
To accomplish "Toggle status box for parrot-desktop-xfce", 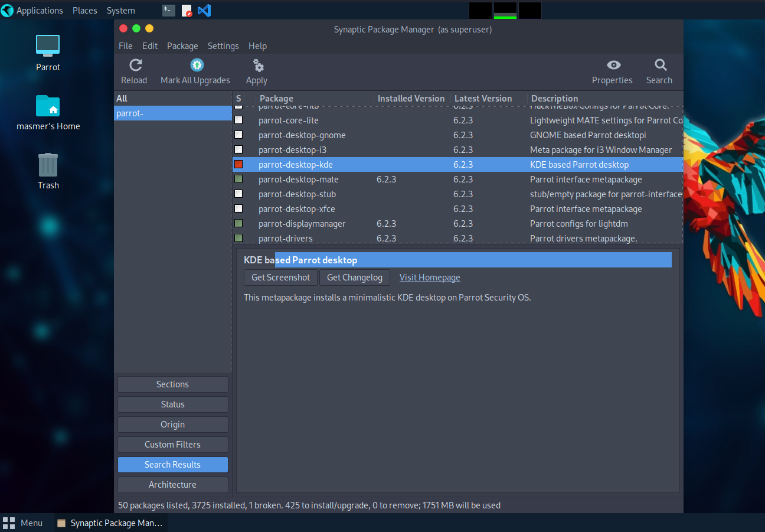I will [238, 208].
